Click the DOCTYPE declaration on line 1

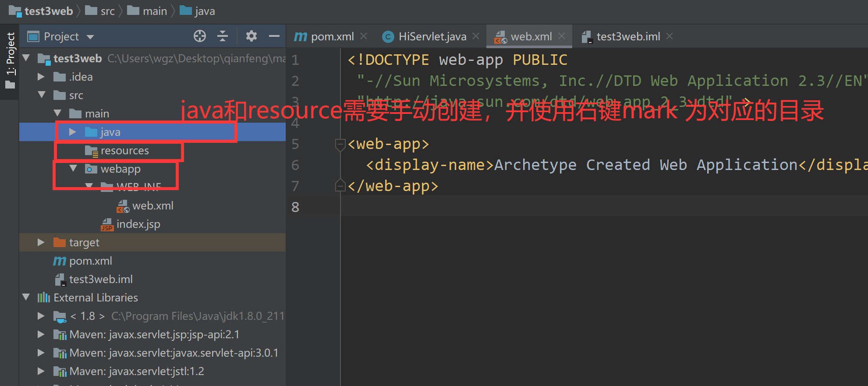[457, 60]
